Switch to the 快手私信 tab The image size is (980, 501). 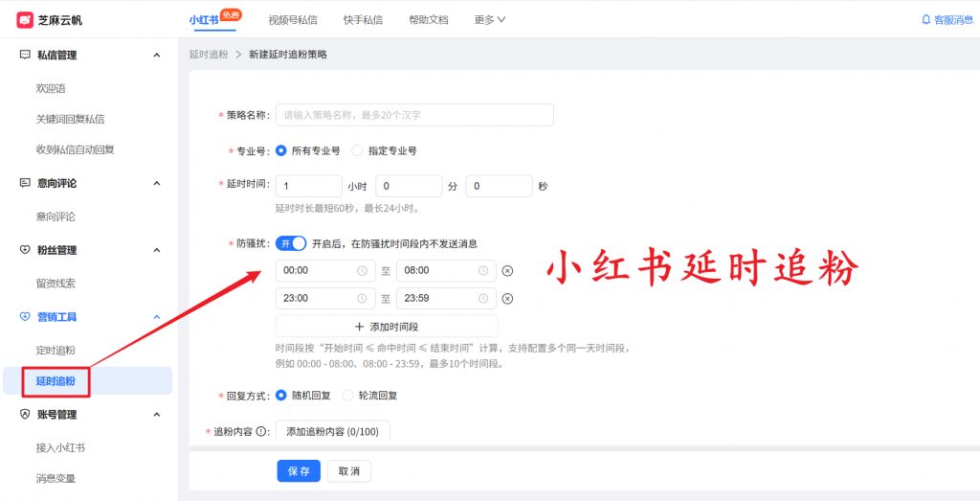[x=363, y=20]
